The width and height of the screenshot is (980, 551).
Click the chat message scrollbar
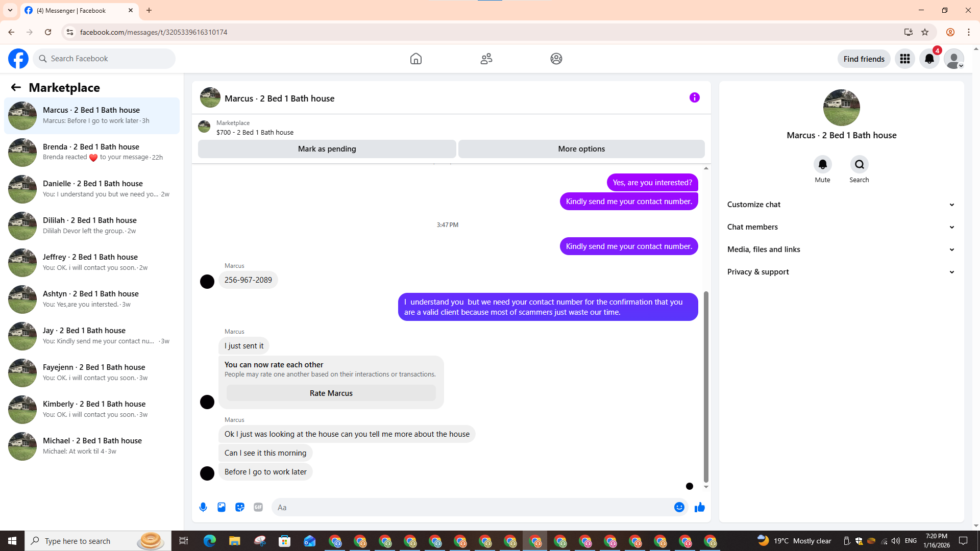coord(706,386)
